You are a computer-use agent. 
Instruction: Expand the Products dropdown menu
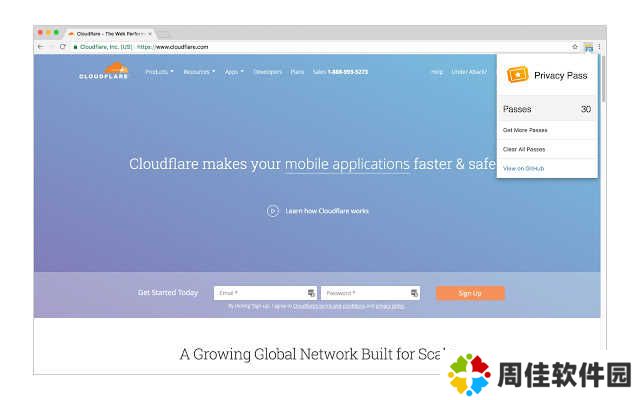coord(159,72)
